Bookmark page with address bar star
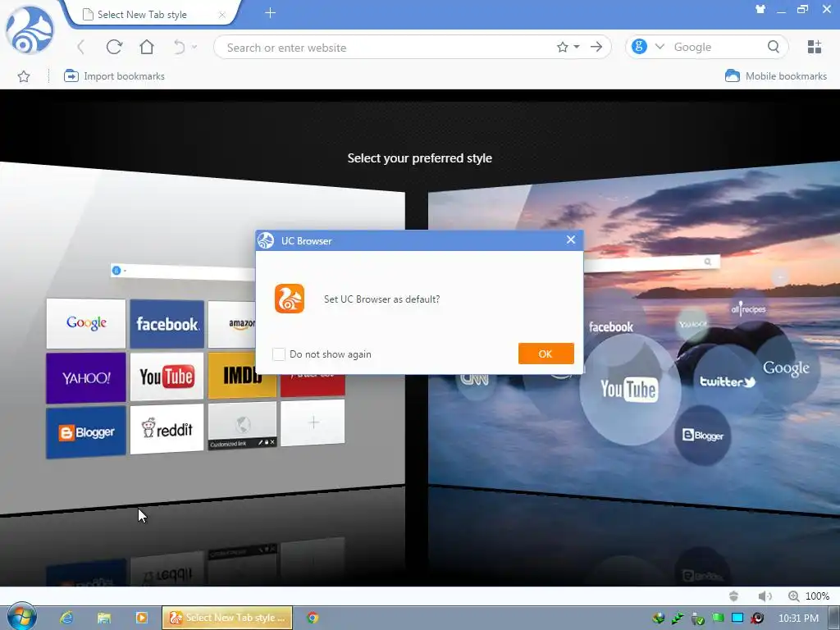 tap(562, 47)
